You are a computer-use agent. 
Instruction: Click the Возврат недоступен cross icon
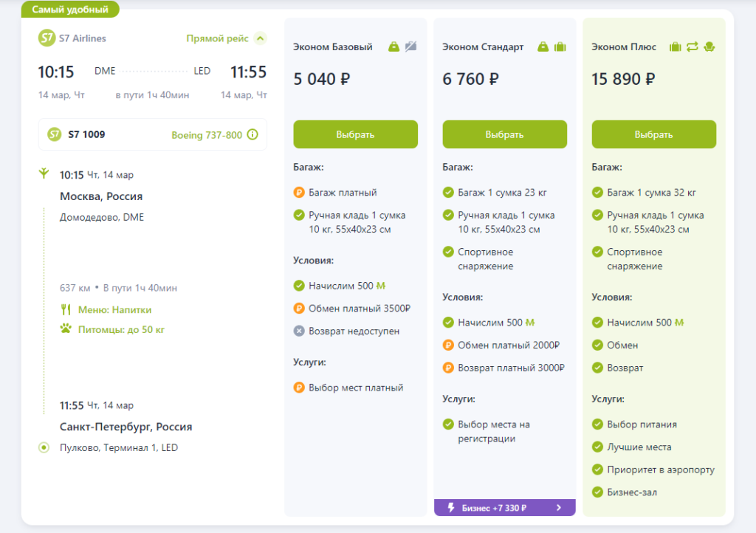[x=299, y=331]
